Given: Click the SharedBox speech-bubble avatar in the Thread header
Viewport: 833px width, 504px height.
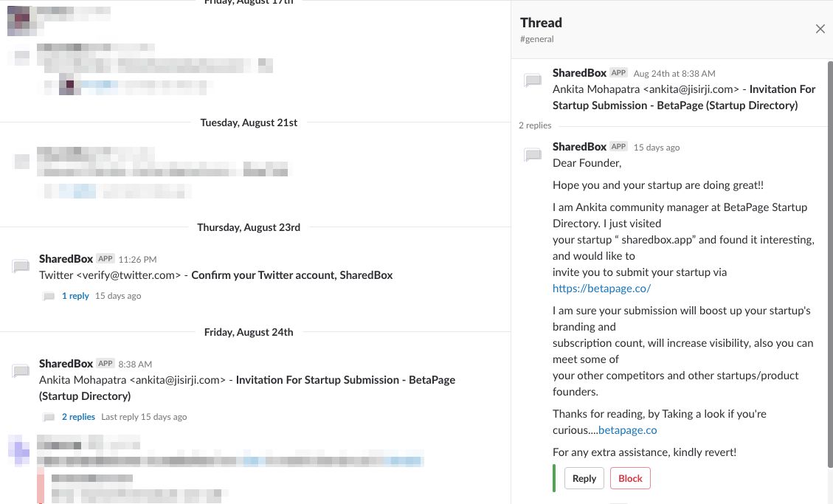Looking at the screenshot, I should point(533,80).
